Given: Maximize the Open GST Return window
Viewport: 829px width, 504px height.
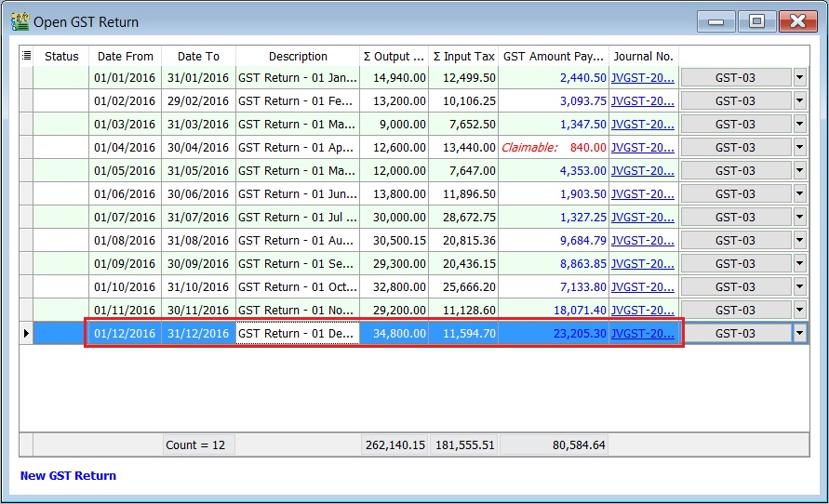Looking at the screenshot, I should [757, 20].
